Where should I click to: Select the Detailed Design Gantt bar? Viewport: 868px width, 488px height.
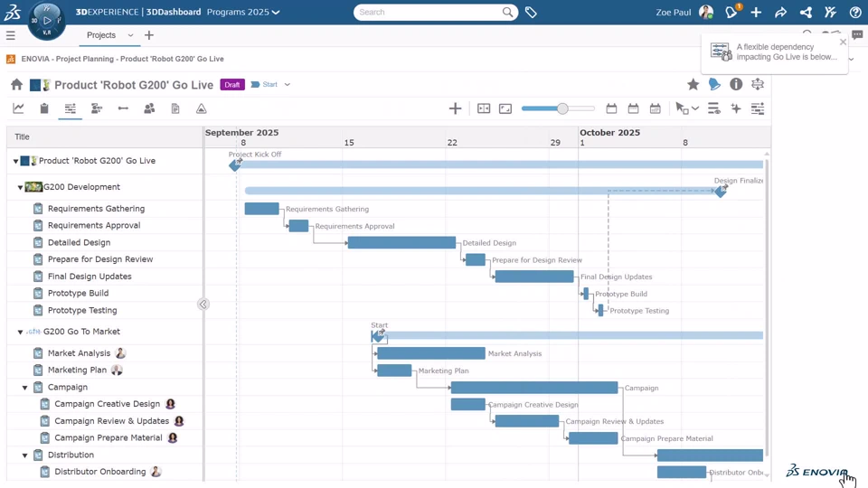pos(401,242)
